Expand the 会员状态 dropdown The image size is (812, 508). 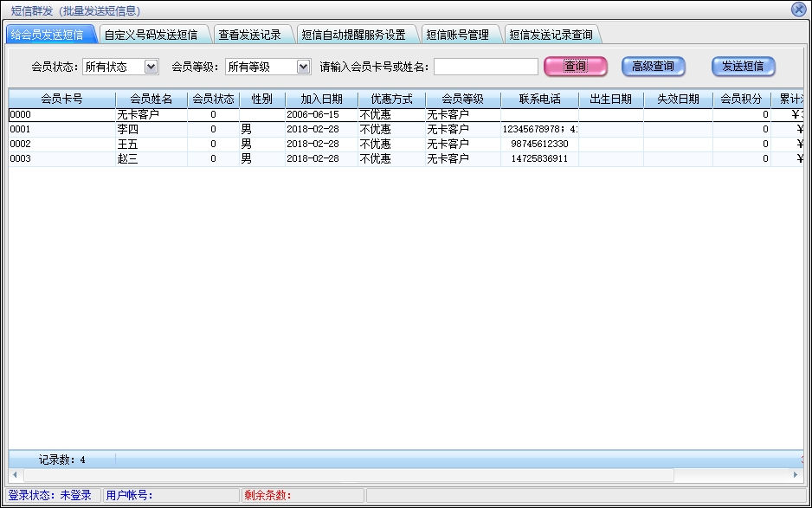(x=151, y=67)
